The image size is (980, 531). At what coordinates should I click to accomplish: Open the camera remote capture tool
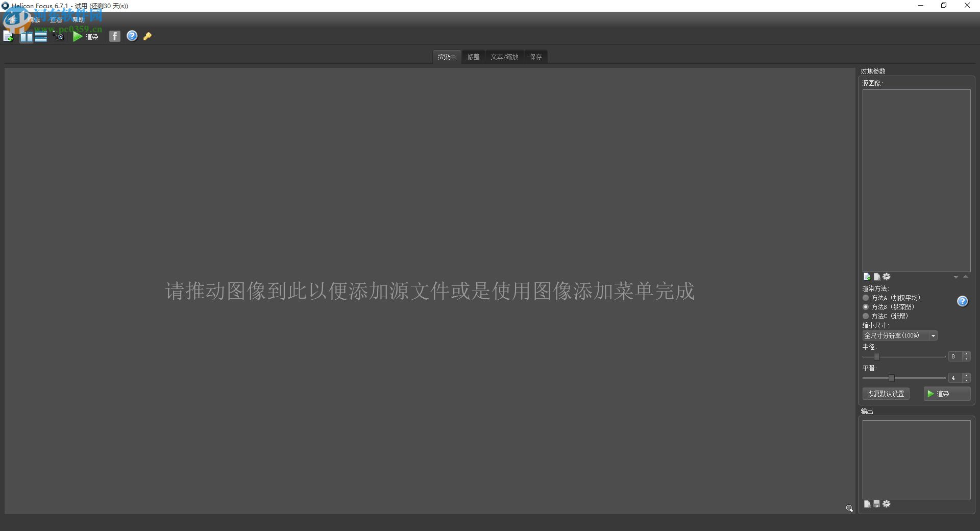[59, 36]
